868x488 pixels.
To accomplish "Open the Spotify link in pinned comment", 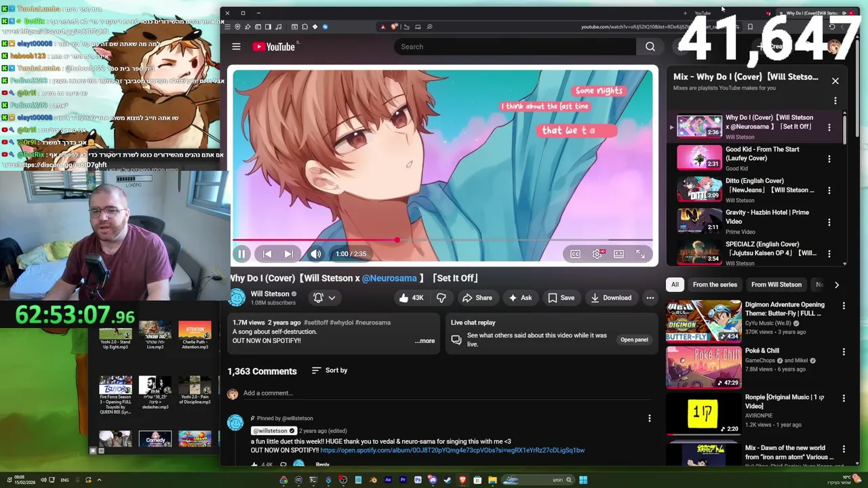I will [452, 450].
